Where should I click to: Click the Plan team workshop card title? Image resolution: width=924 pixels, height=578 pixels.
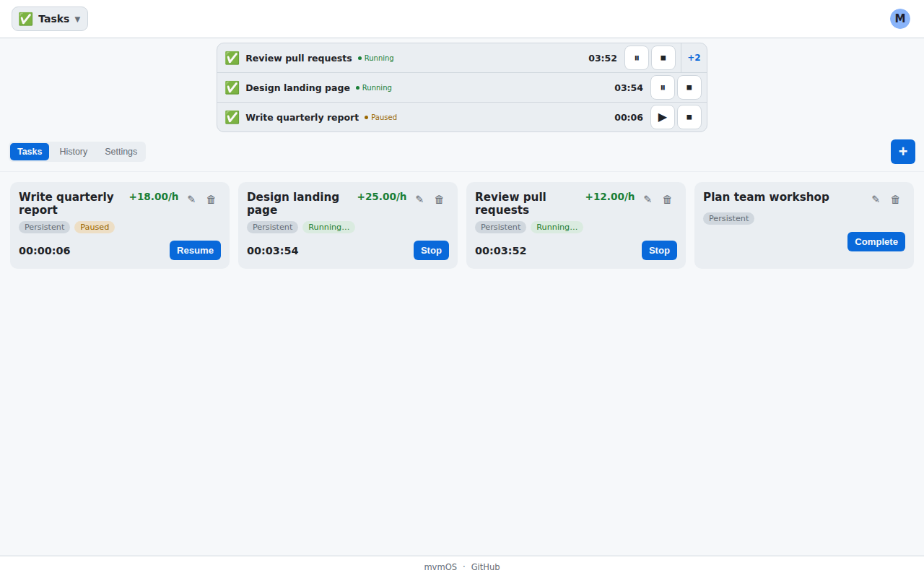pos(766,197)
